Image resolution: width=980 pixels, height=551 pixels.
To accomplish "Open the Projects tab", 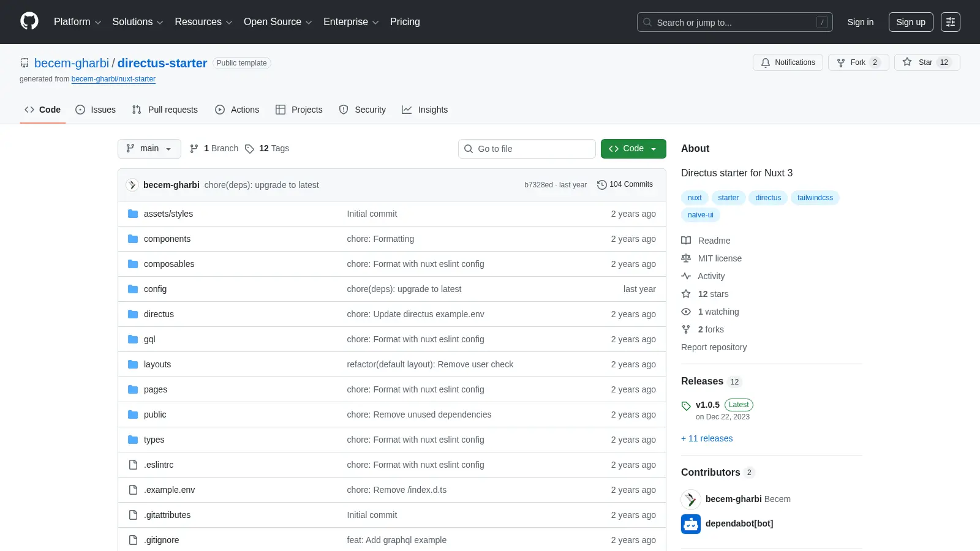I will coord(299,110).
